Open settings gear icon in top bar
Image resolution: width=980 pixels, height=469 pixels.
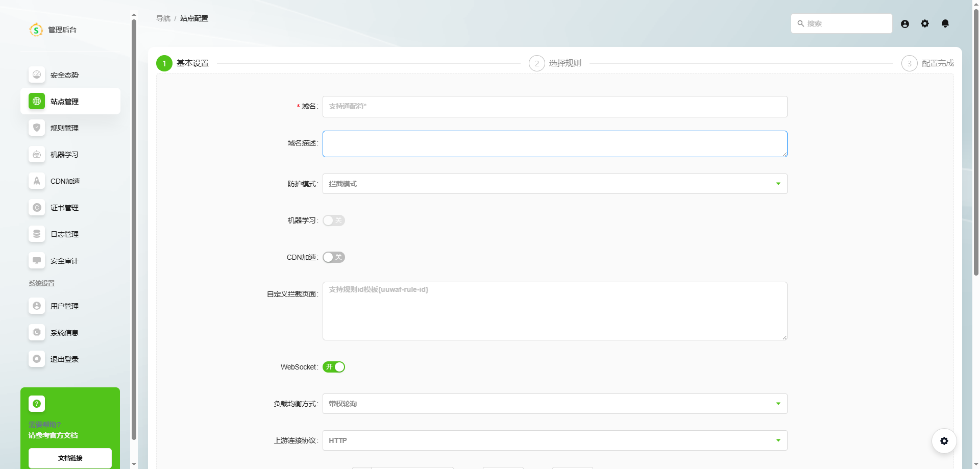coord(925,23)
